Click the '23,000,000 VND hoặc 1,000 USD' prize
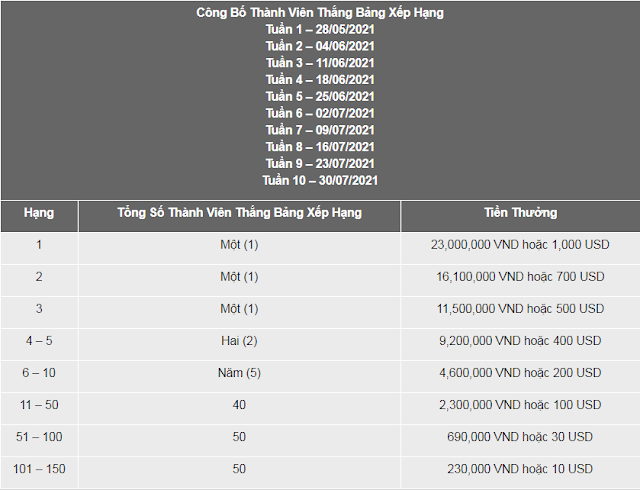This screenshot has width=640, height=490. (520, 245)
